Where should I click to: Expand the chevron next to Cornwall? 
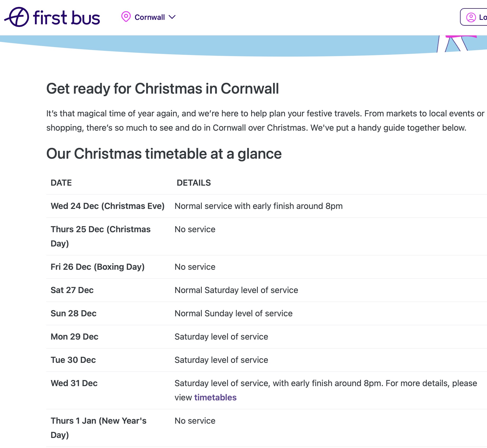(172, 17)
